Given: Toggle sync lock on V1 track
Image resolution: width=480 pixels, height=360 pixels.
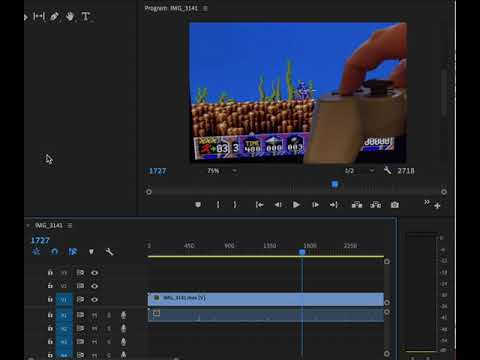Looking at the screenshot, I should [80, 299].
